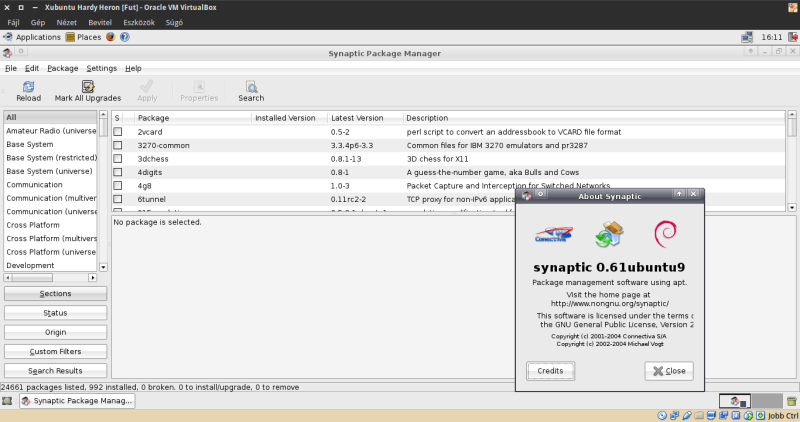Open VirtualBox Eszközök menu
The width and height of the screenshot is (800, 422).
click(139, 22)
